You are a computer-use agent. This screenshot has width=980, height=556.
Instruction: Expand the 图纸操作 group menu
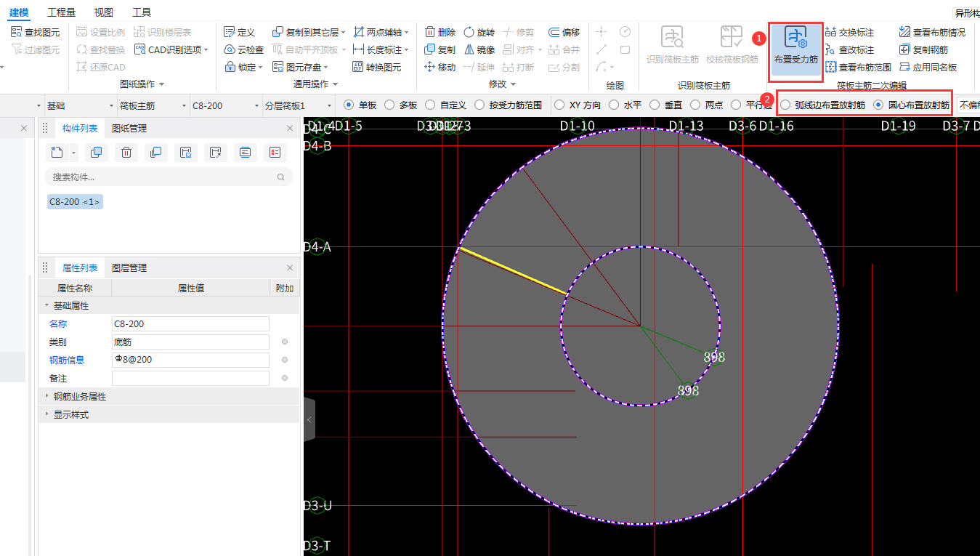tap(142, 84)
